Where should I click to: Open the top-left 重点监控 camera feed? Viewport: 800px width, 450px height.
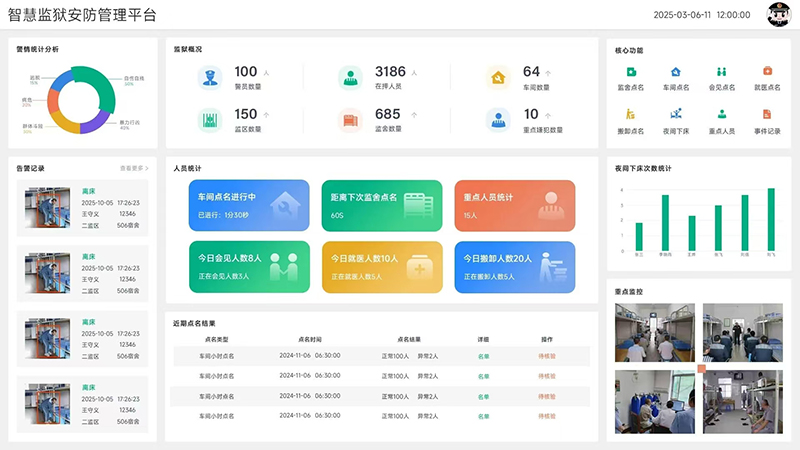pos(654,332)
